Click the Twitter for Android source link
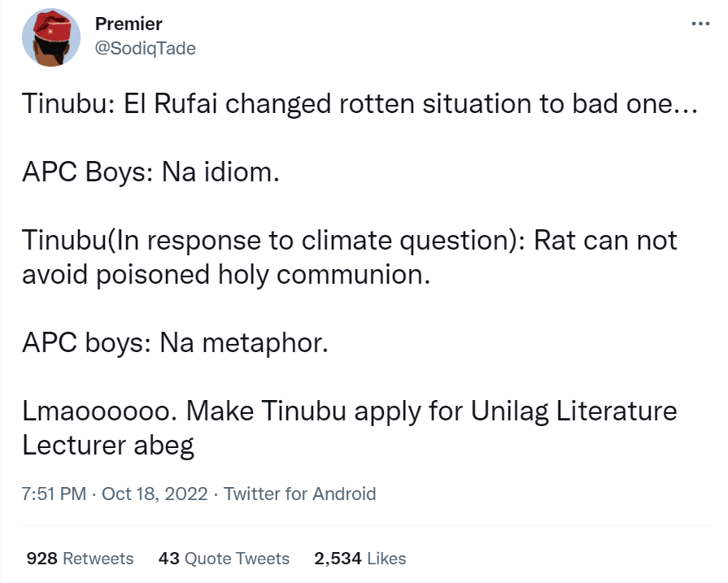Viewport: 728px width, 583px height. tap(299, 494)
